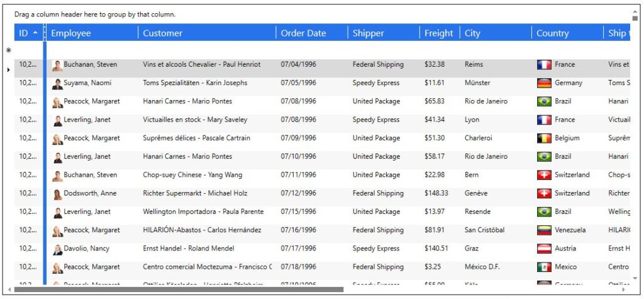644x299 pixels.
Task: Click Naomi Suyama's employee photo
Action: [57, 84]
